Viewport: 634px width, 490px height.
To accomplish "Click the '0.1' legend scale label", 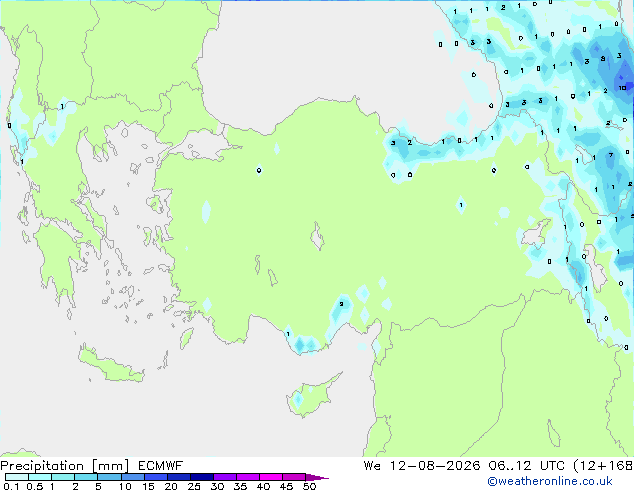I will tap(11, 486).
